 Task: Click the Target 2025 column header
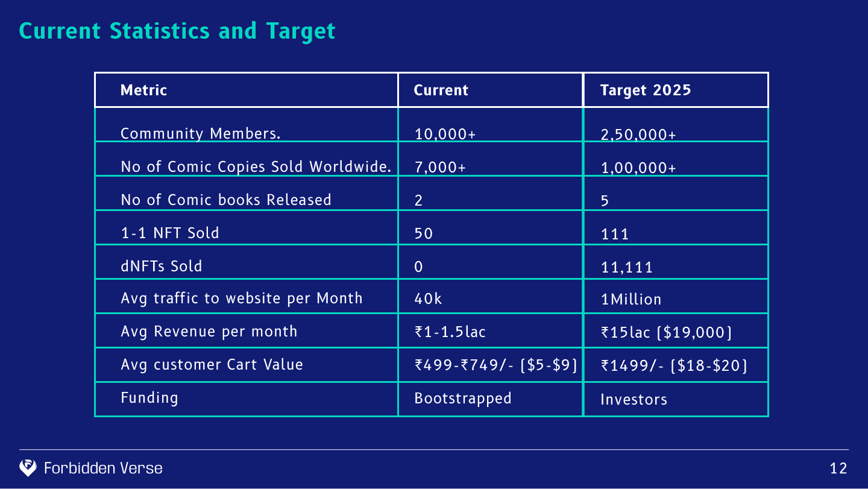[x=646, y=90]
